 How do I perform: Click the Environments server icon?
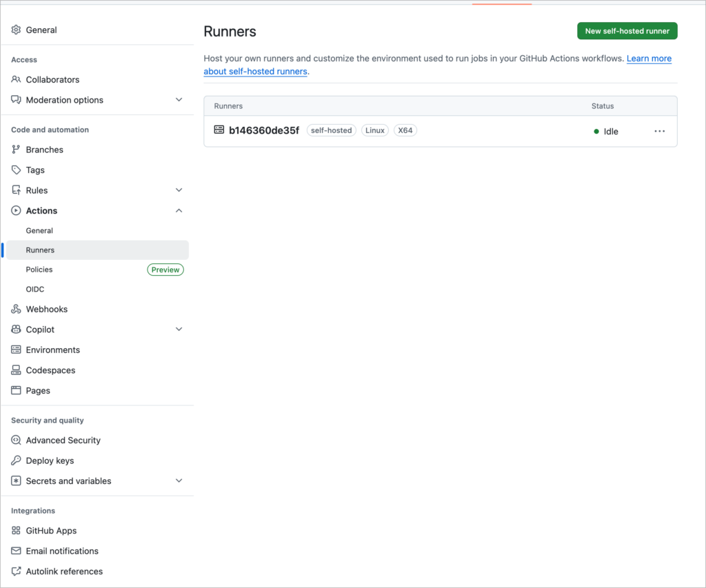tap(17, 349)
